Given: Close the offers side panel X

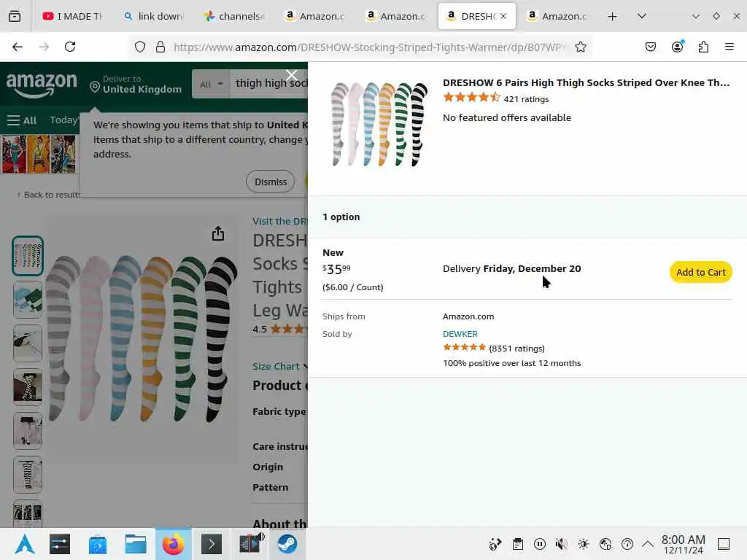Looking at the screenshot, I should [x=292, y=75].
